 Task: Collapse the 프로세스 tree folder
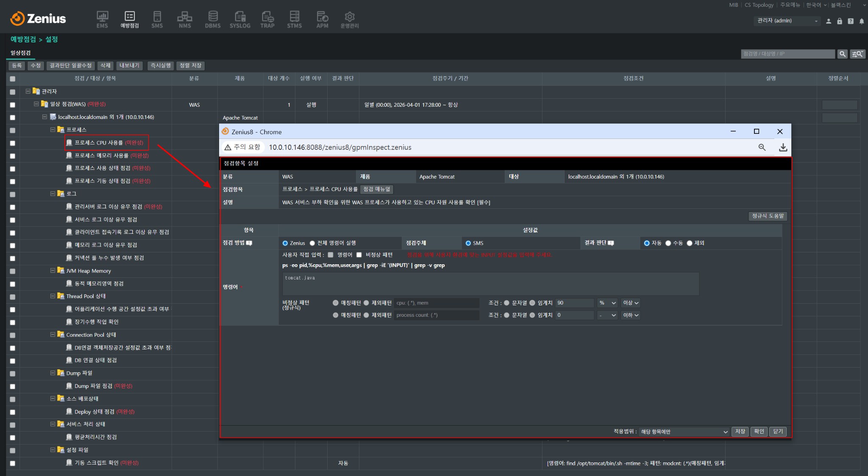click(x=53, y=130)
